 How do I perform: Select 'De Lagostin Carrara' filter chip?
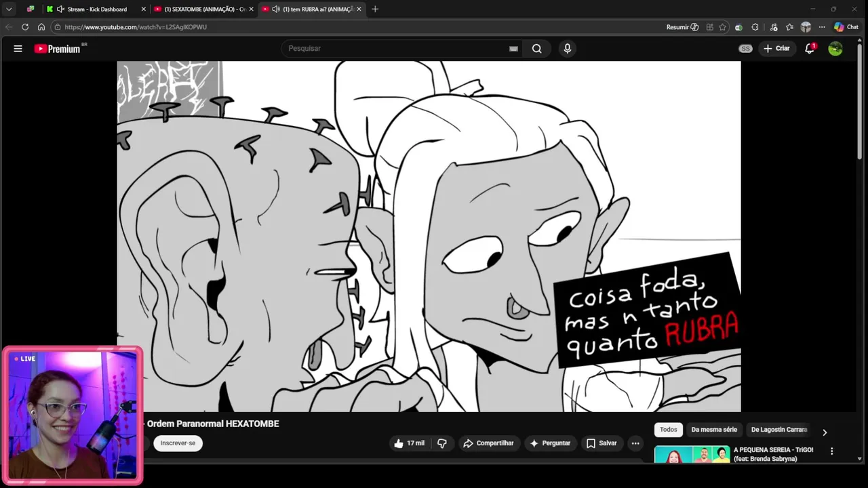(779, 430)
